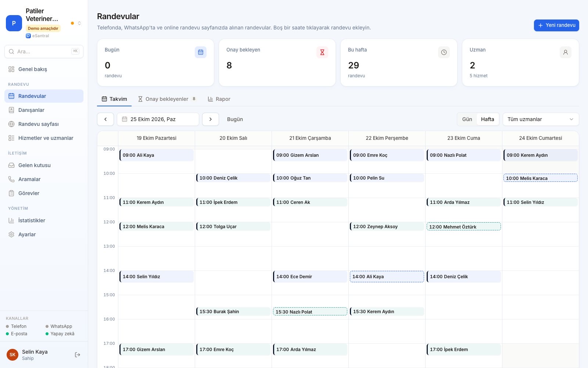This screenshot has width=588, height=368.
Task: Open Görevler in the sidebar
Action: click(x=44, y=193)
